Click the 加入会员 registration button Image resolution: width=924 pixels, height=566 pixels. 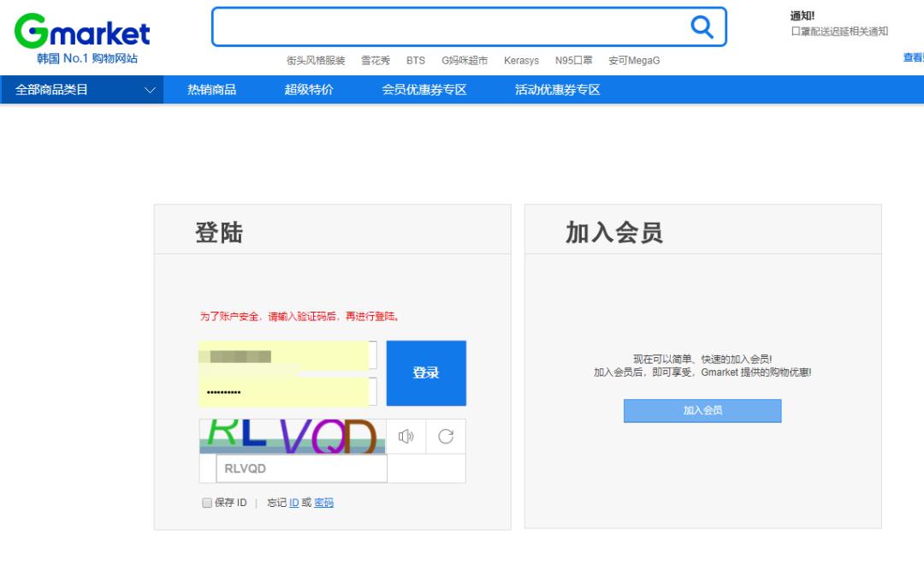click(x=702, y=410)
